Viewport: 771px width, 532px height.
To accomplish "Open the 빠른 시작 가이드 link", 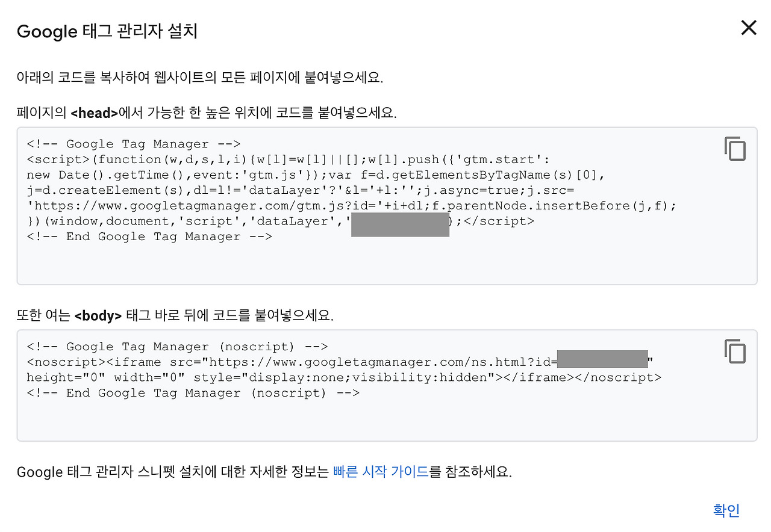I will click(x=381, y=472).
